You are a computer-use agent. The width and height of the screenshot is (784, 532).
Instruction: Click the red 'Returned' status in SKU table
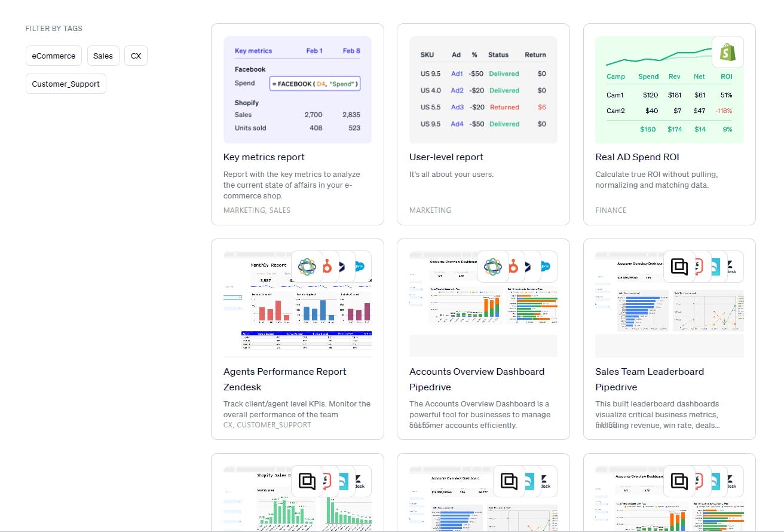[504, 107]
